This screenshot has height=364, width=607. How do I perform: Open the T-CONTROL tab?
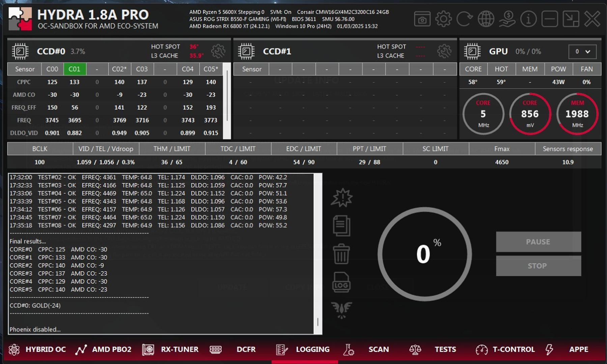tap(514, 350)
